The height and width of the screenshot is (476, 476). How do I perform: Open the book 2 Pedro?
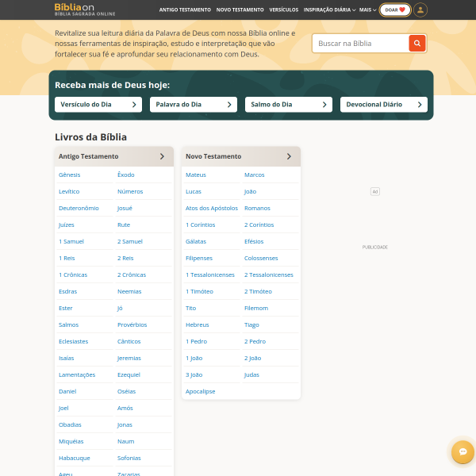(255, 342)
